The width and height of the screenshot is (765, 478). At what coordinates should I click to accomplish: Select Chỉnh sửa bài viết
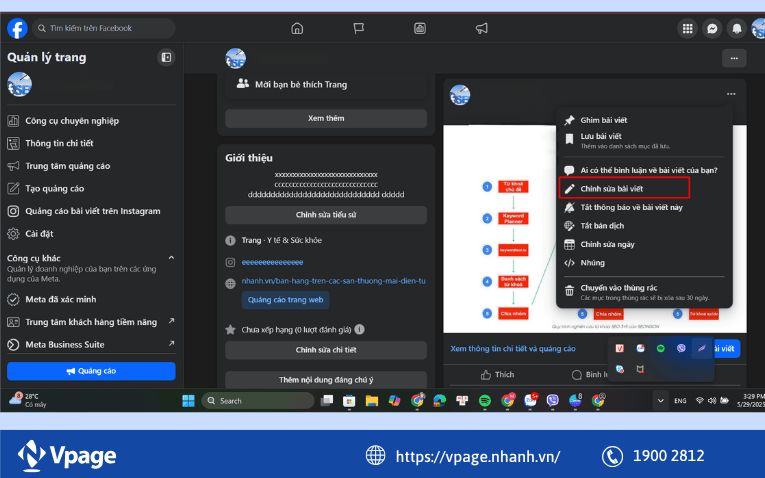coord(624,188)
